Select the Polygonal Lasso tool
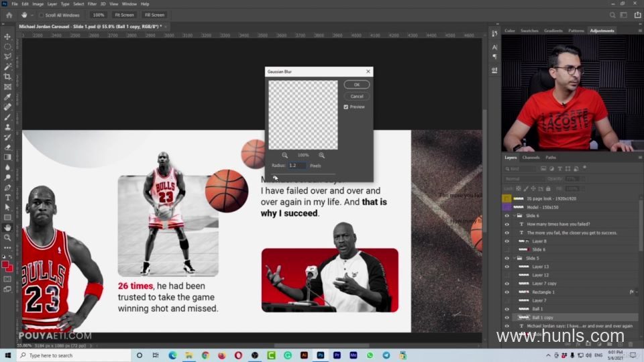The width and height of the screenshot is (644, 362). point(7,56)
